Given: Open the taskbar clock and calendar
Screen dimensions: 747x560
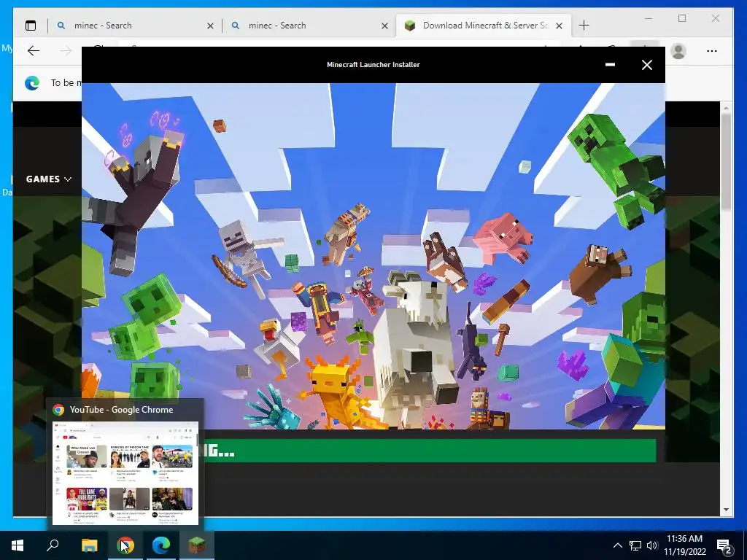Looking at the screenshot, I should pyautogui.click(x=684, y=545).
